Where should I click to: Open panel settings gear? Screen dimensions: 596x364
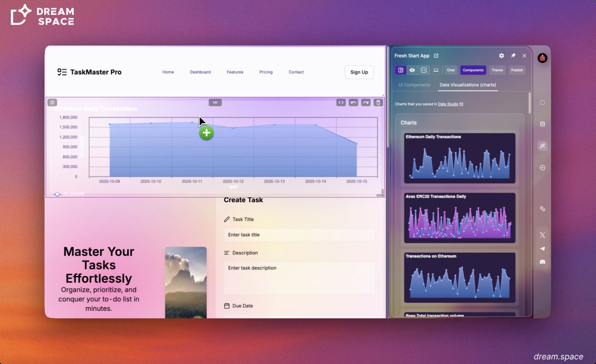pos(501,56)
